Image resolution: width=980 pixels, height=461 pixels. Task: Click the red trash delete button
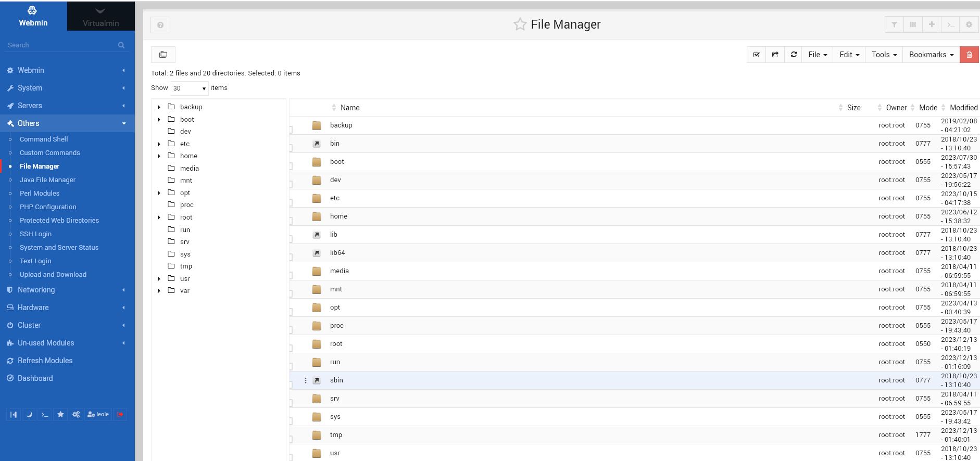(969, 55)
